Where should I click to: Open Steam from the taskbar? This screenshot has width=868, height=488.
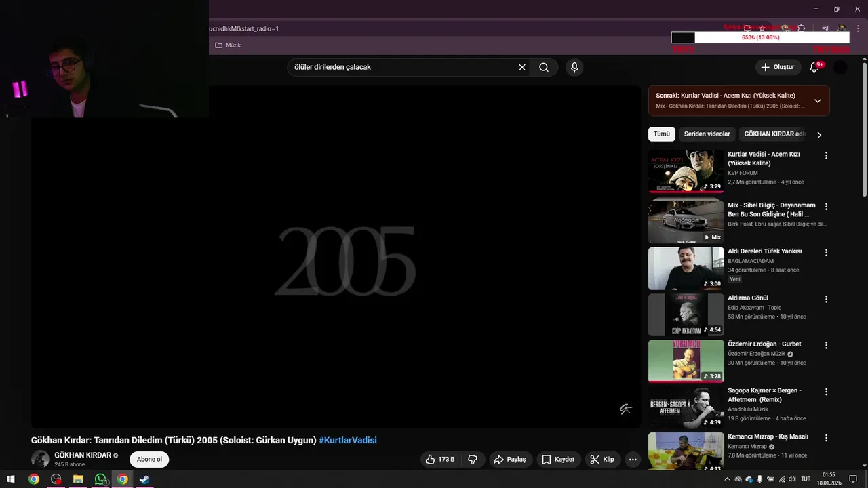144,479
